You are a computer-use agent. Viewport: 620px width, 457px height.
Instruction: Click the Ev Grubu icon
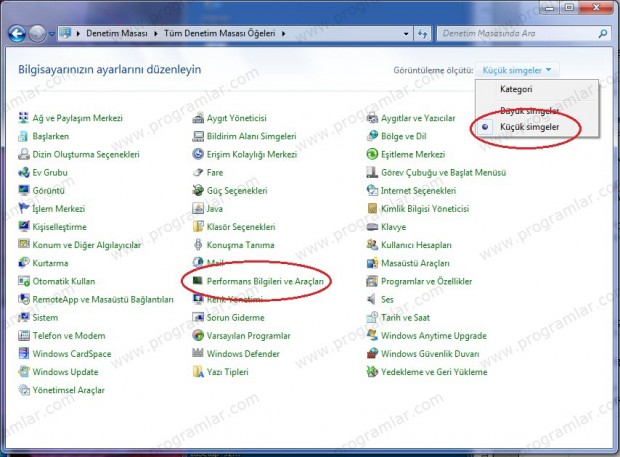(x=24, y=172)
